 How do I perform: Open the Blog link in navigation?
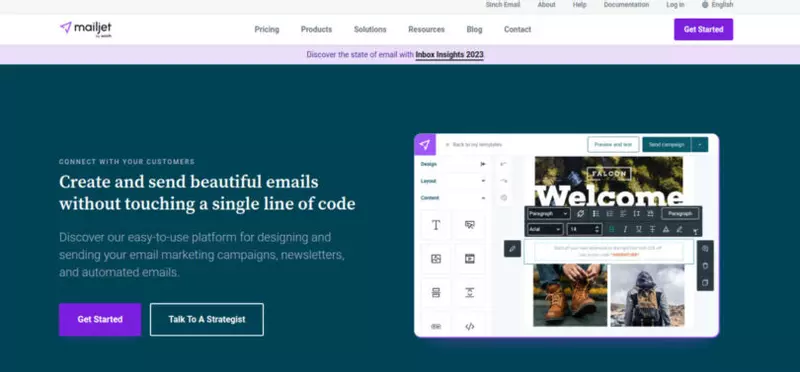474,29
